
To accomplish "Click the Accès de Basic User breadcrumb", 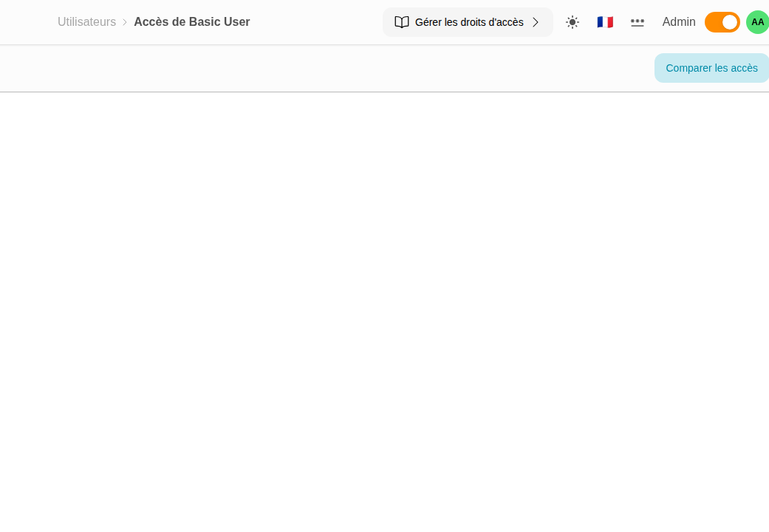I will click(x=191, y=22).
